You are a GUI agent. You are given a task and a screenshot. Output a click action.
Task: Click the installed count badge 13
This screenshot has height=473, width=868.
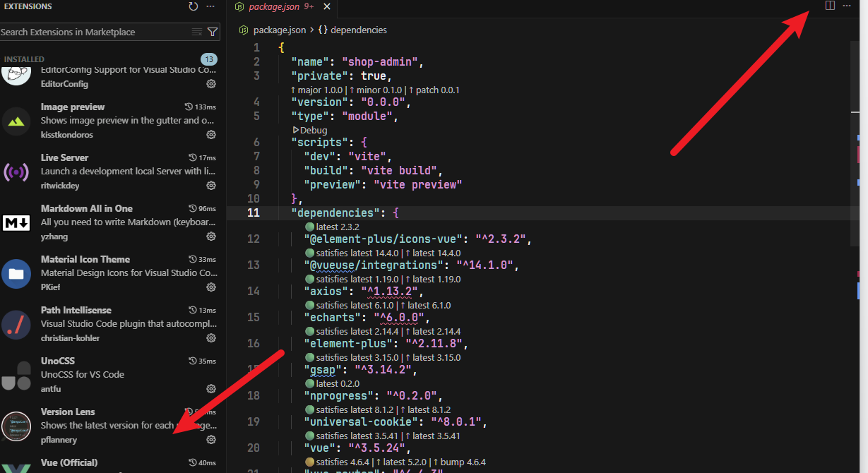point(208,59)
